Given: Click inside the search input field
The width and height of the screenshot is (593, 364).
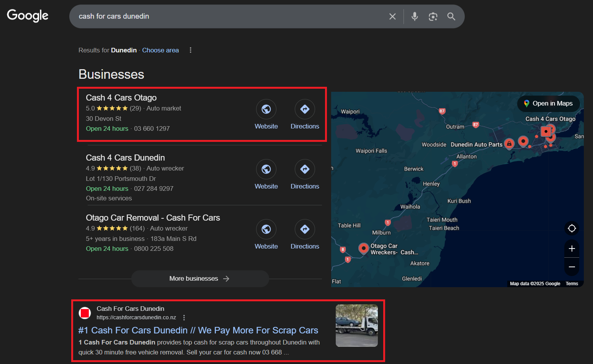Looking at the screenshot, I should 230,16.
